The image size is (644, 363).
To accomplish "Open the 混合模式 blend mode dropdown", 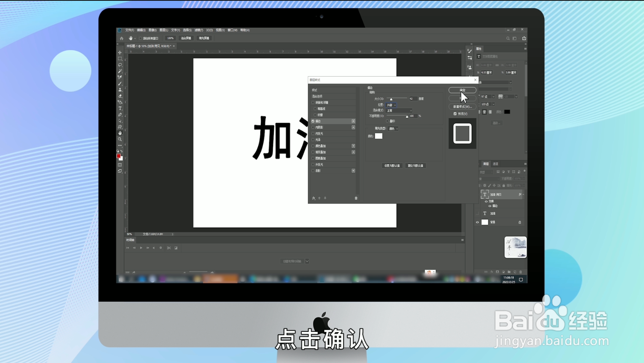I will 399,111.
